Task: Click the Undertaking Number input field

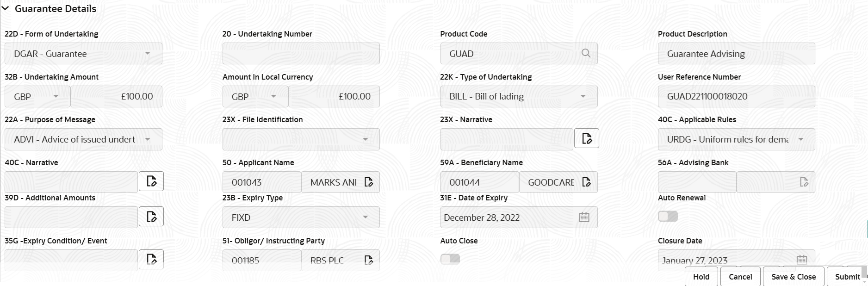Action: [x=301, y=53]
